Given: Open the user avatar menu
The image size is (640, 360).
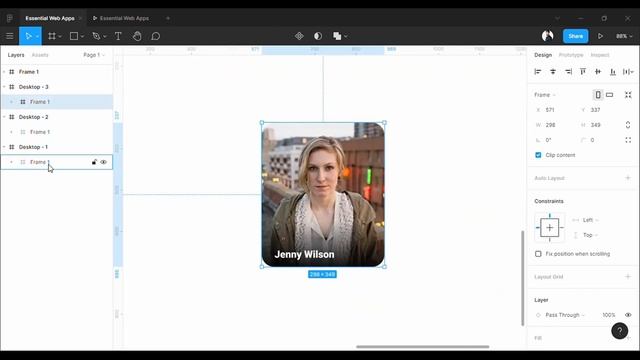Looking at the screenshot, I should [x=547, y=36].
